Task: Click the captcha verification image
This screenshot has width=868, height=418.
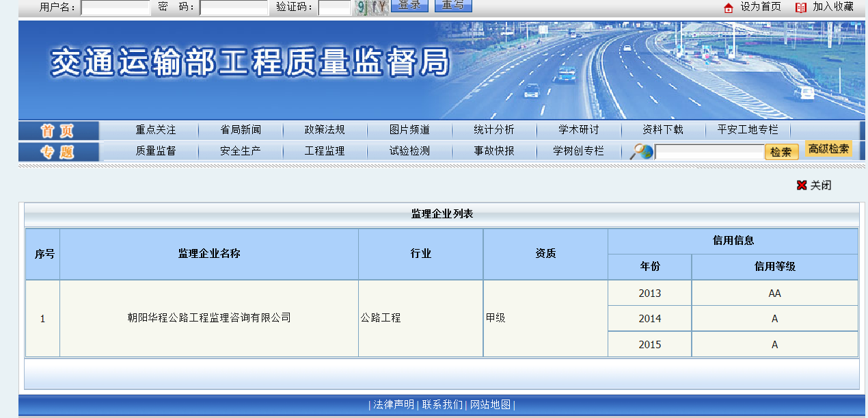Action: click(372, 8)
